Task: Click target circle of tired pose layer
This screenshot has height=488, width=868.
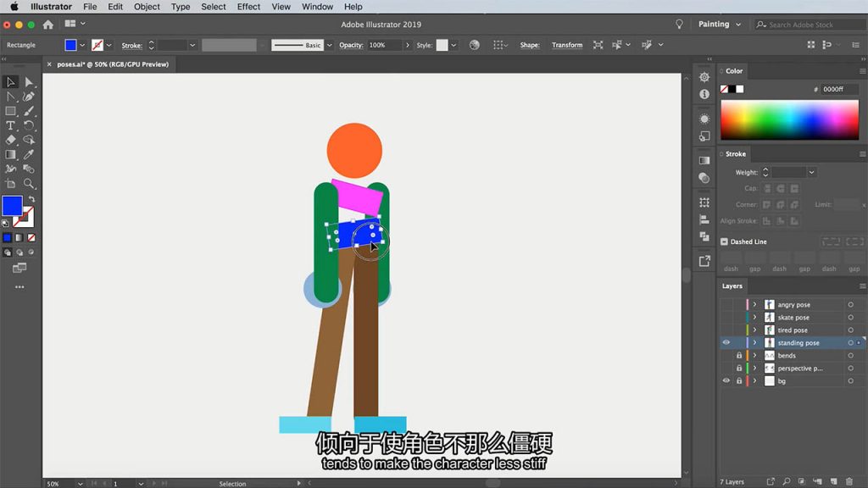Action: click(x=850, y=330)
